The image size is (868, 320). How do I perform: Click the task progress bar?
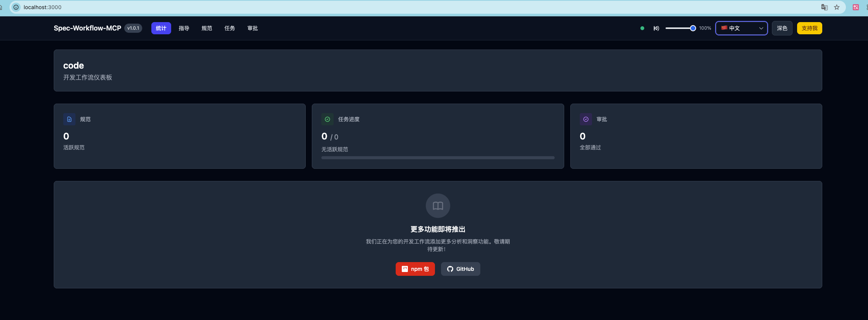tap(438, 158)
